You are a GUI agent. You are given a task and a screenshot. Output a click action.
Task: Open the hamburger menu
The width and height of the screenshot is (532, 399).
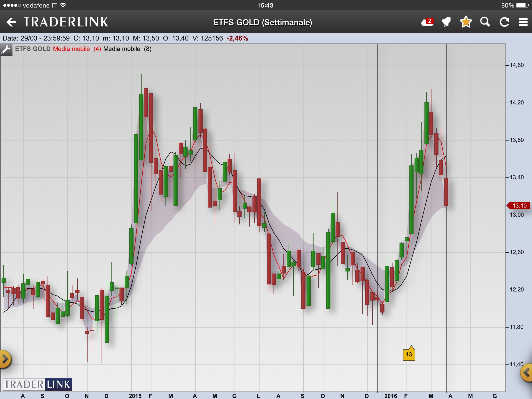(x=523, y=22)
